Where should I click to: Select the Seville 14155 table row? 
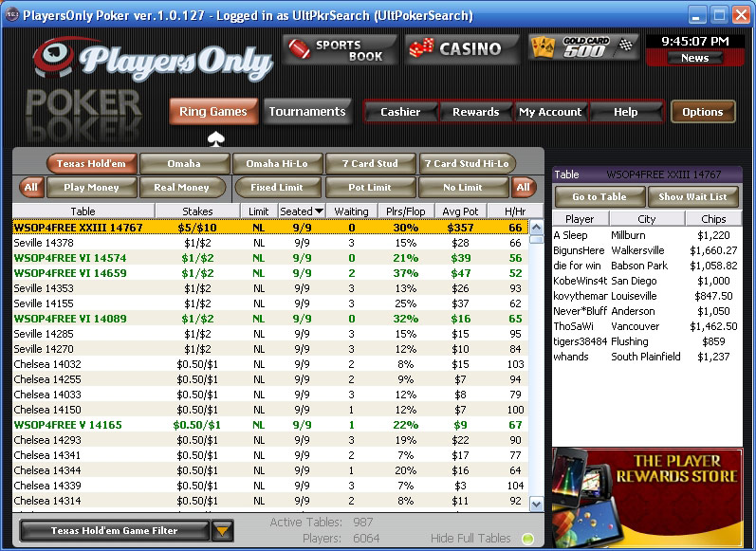coord(270,303)
